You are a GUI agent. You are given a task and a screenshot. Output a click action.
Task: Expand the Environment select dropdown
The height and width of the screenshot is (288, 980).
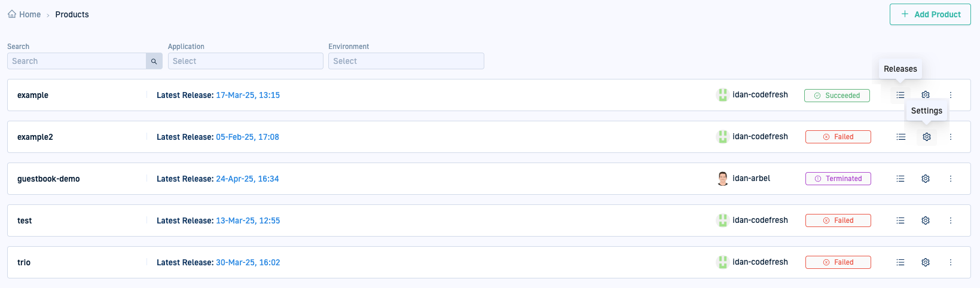tap(405, 61)
